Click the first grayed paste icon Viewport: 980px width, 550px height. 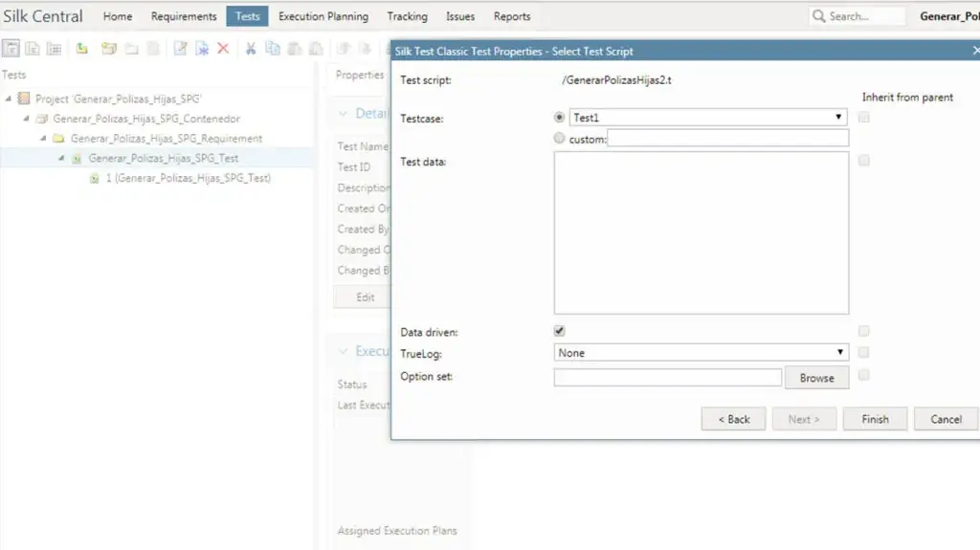[295, 48]
